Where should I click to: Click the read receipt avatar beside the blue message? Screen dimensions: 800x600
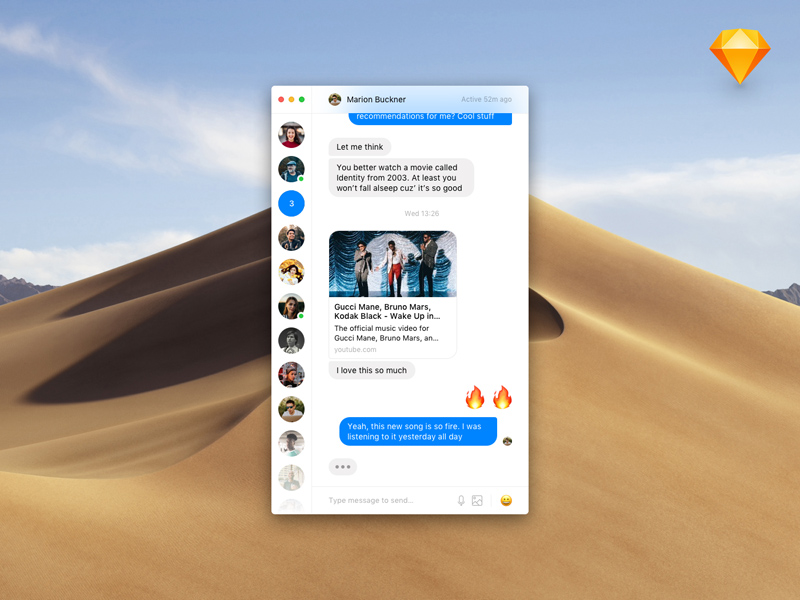pos(506,440)
